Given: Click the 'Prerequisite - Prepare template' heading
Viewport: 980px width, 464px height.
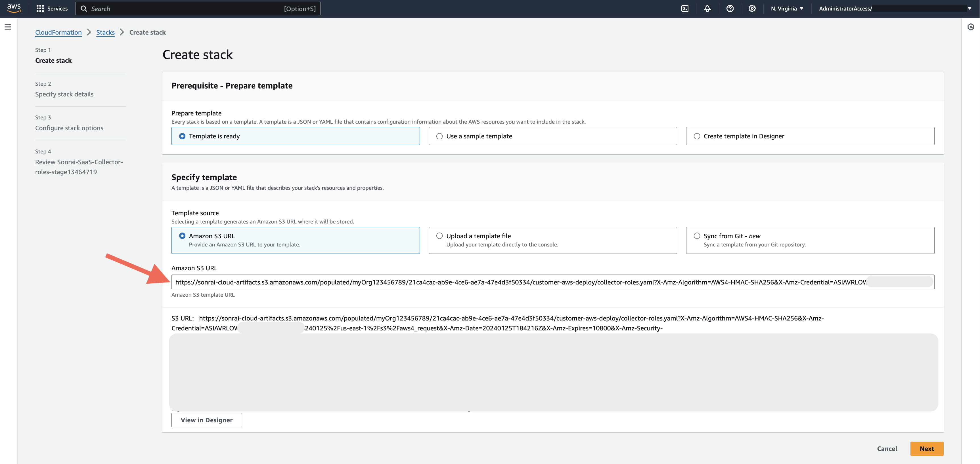Looking at the screenshot, I should point(232,85).
